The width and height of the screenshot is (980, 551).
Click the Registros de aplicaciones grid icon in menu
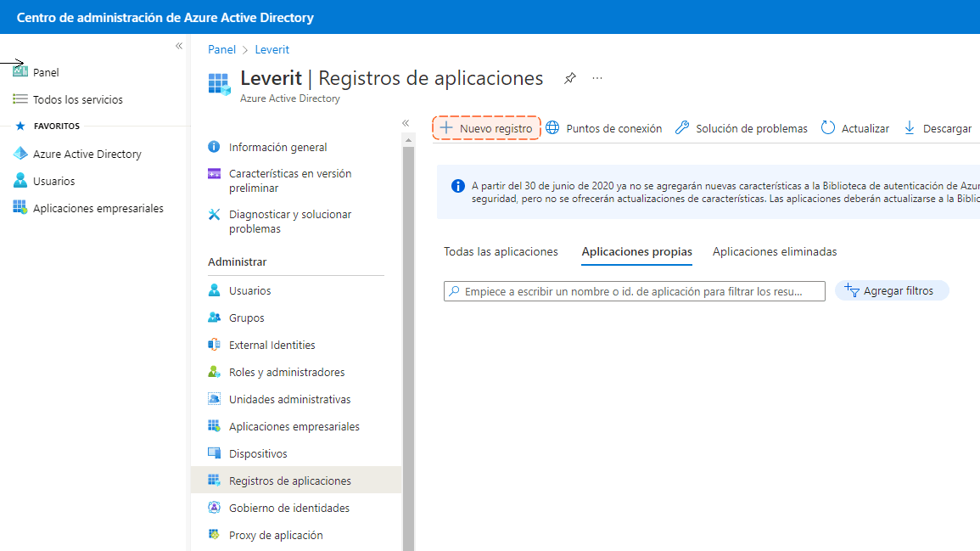pyautogui.click(x=214, y=480)
